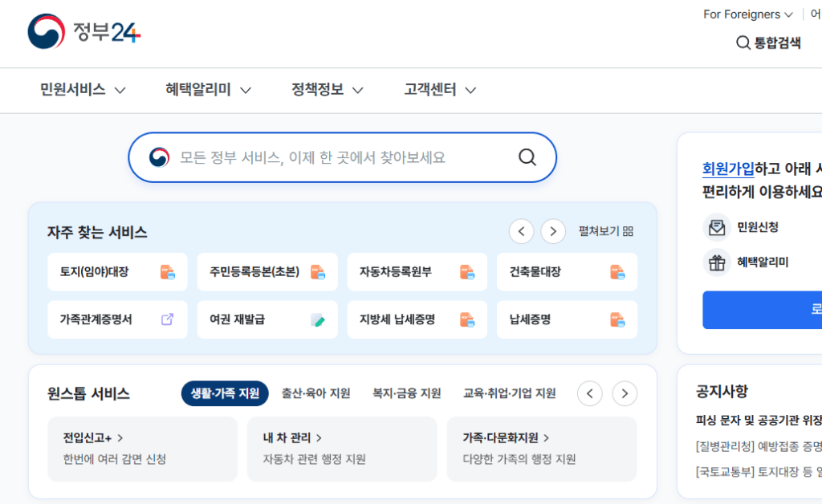
Task: Expand the 혜택알리미 navigation menu
Action: (208, 90)
